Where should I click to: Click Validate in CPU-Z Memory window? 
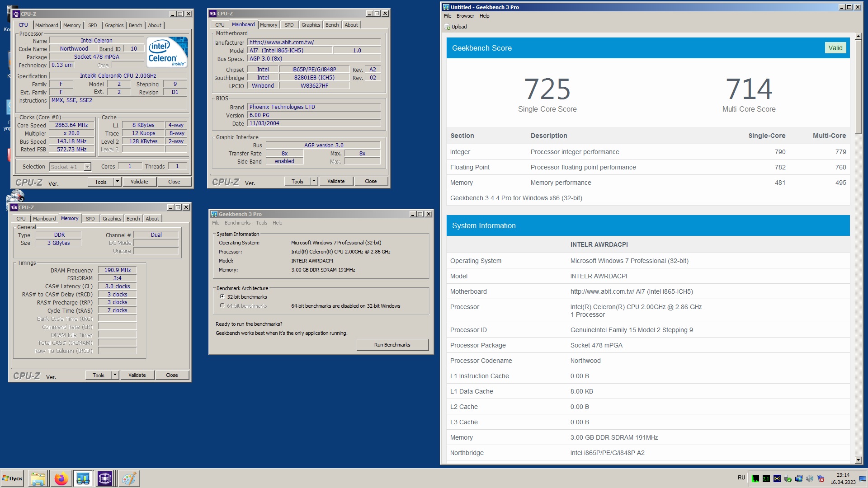(x=137, y=375)
